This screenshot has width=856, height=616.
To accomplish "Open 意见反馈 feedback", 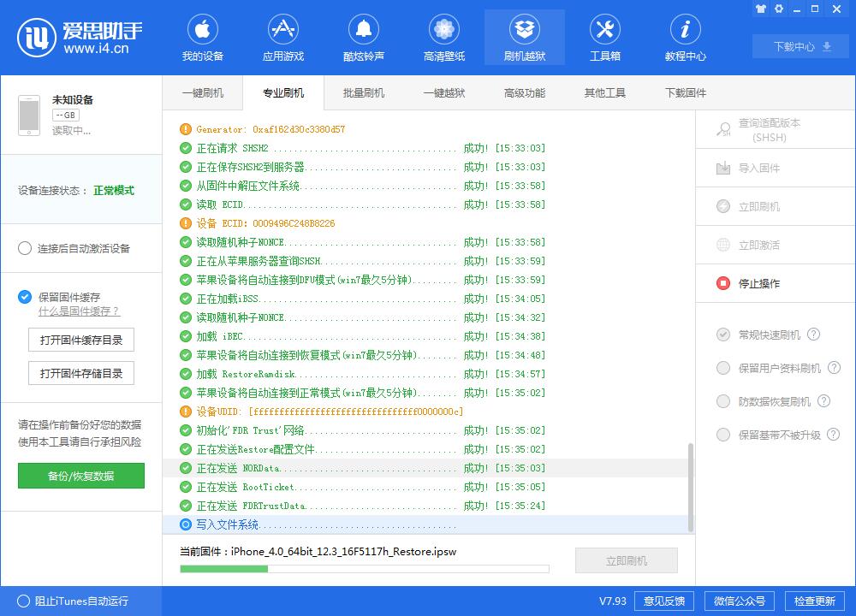I will pos(664,601).
